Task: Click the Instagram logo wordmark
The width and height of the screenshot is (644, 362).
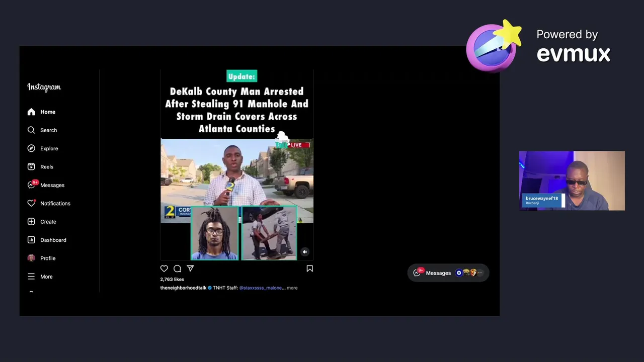Action: pos(44,87)
